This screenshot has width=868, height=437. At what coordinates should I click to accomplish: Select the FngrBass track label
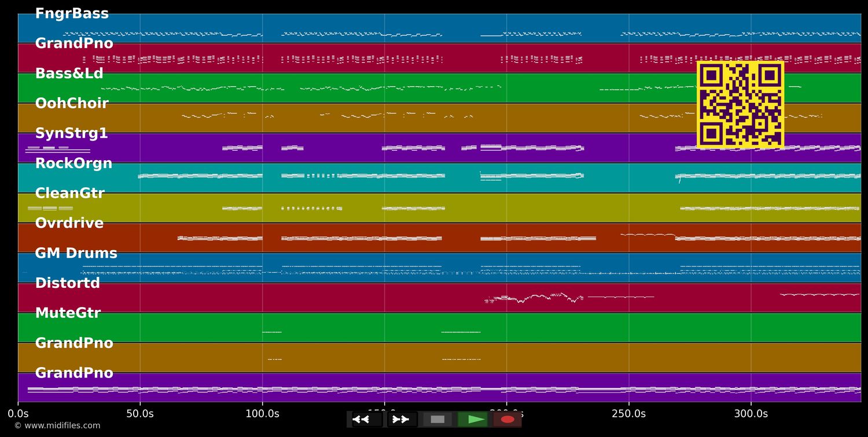pos(72,13)
